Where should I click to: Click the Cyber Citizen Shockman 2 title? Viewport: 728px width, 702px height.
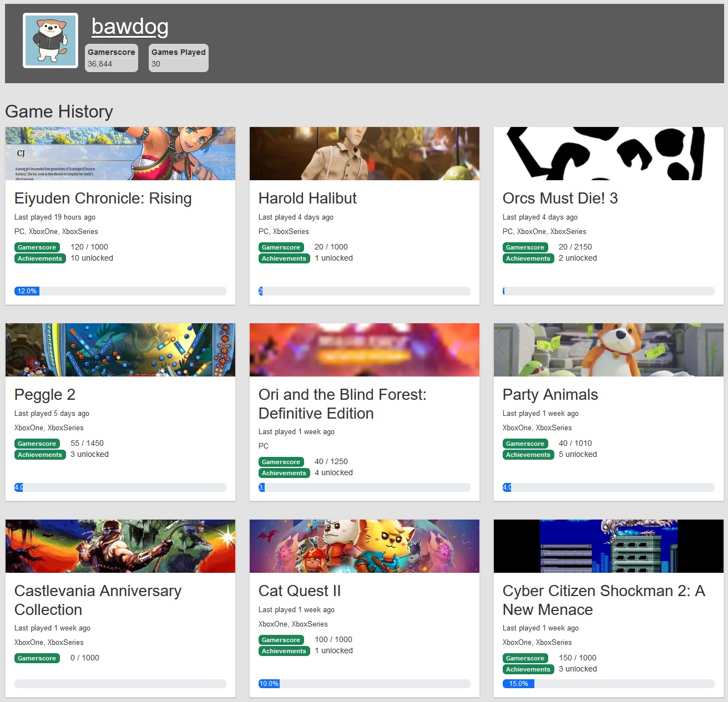[x=604, y=600]
